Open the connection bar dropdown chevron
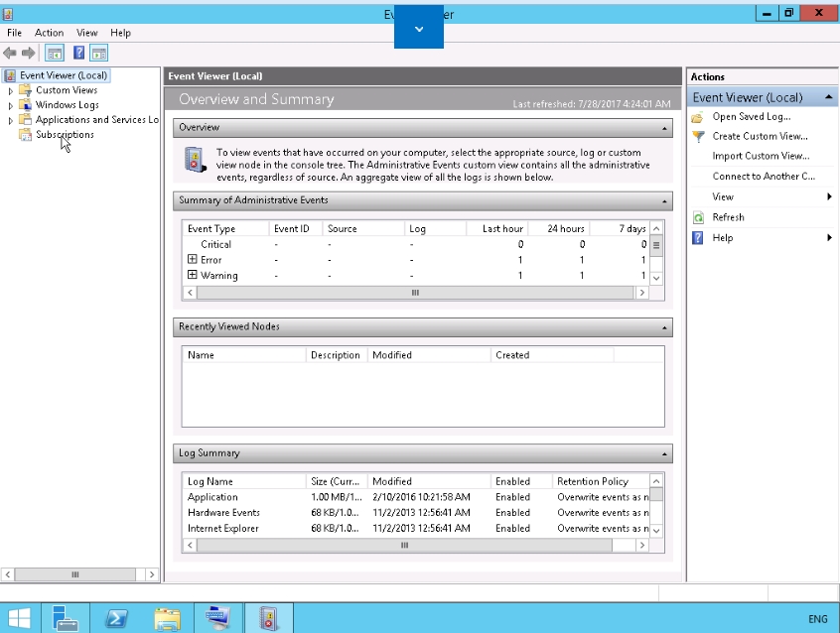Viewport: 840px width, 633px height. click(419, 29)
